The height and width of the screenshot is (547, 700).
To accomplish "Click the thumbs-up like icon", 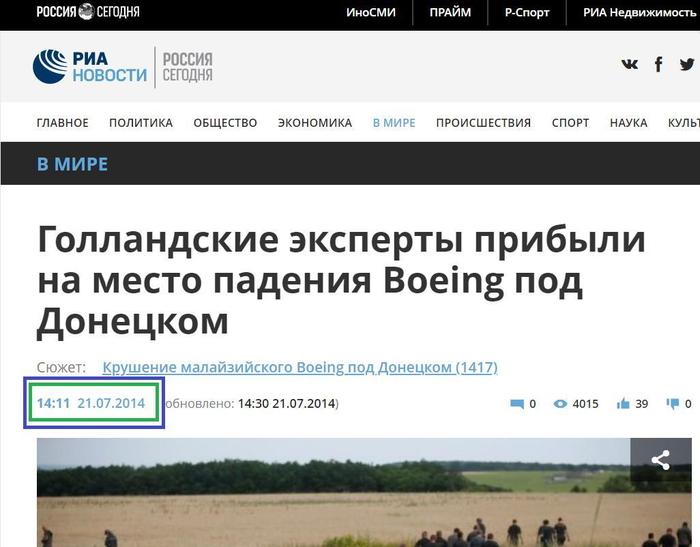I will point(623,404).
